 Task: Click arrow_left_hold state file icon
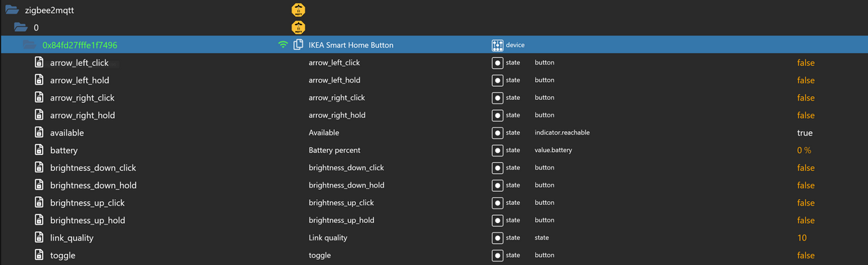40,80
